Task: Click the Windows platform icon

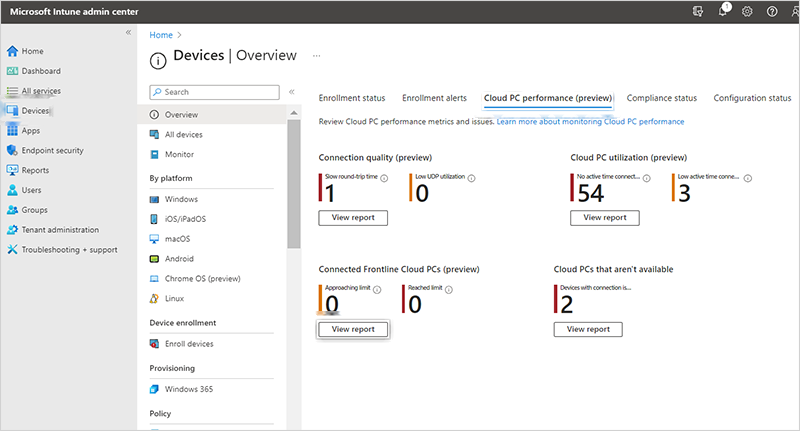Action: click(154, 199)
